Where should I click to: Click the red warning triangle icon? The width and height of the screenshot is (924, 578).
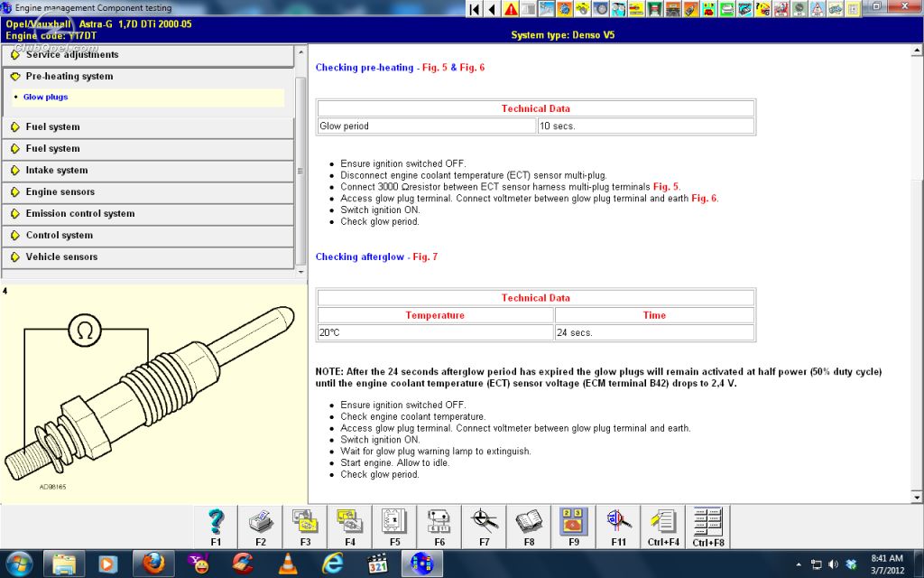511,9
